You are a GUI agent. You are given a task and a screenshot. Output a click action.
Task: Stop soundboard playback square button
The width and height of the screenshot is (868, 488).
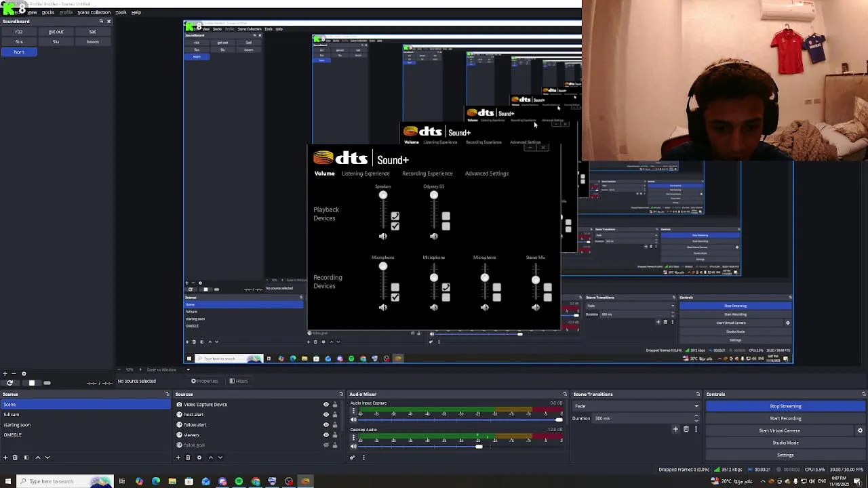pyautogui.click(x=31, y=383)
